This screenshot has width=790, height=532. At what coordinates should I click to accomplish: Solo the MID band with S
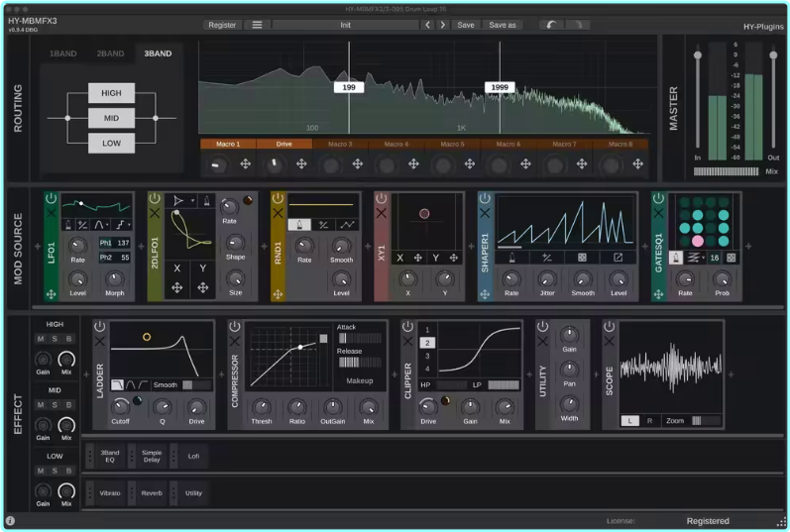click(55, 404)
